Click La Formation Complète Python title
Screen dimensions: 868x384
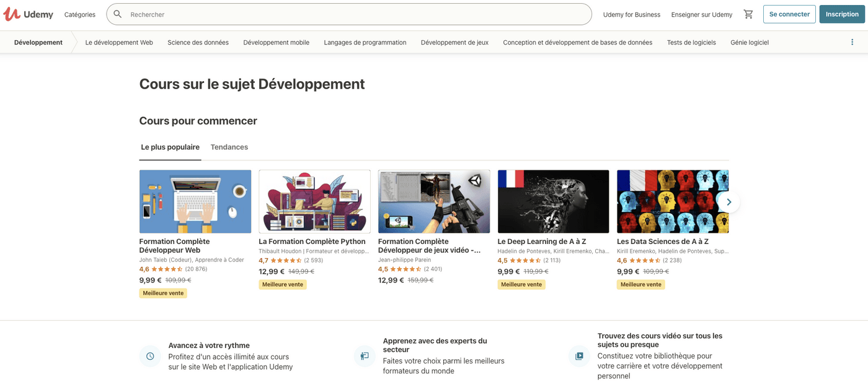[312, 242]
